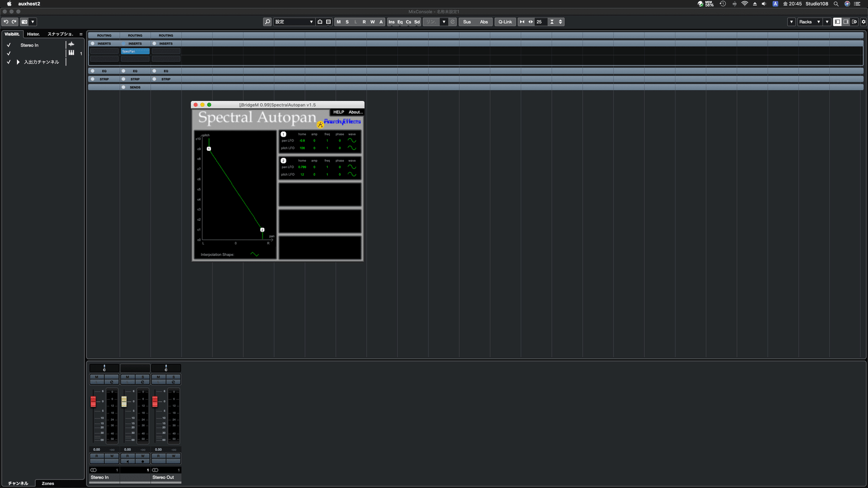Image resolution: width=868 pixels, height=488 pixels.
Task: Click the wave shape of LFO 1 pitch row
Action: point(352,148)
